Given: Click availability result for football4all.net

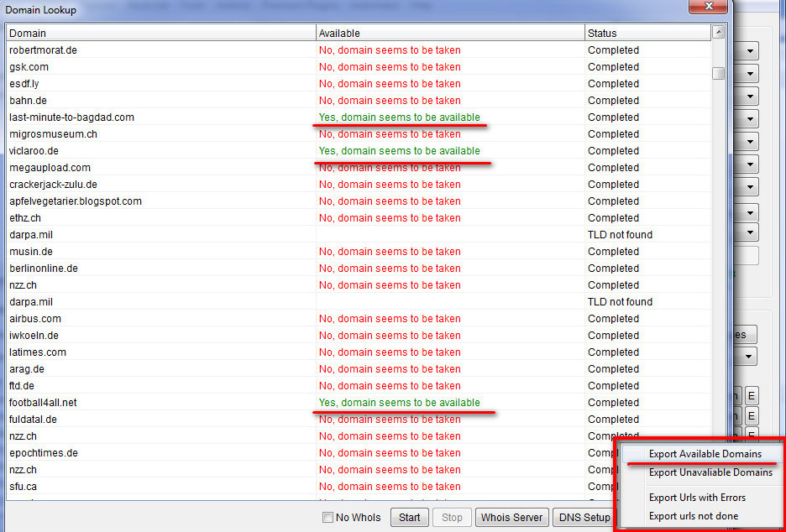Looking at the screenshot, I should [400, 402].
